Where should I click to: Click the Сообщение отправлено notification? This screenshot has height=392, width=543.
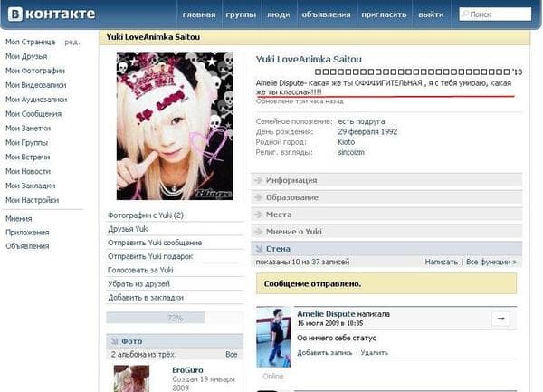click(x=386, y=283)
